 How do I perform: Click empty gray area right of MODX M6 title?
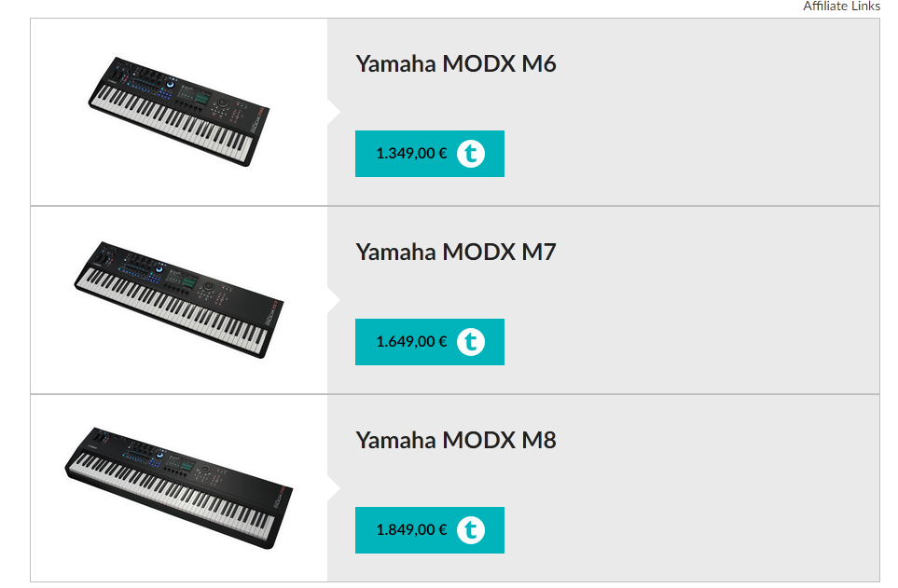(x=718, y=65)
